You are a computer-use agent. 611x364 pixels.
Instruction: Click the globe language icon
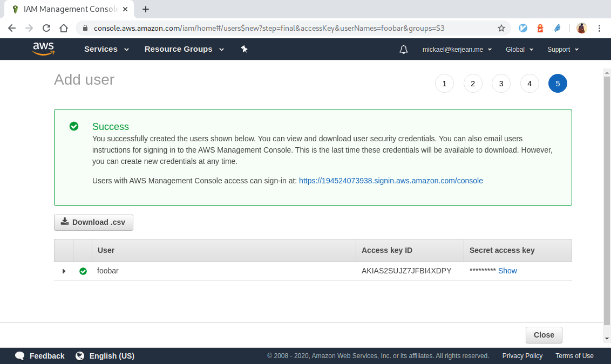(x=80, y=356)
